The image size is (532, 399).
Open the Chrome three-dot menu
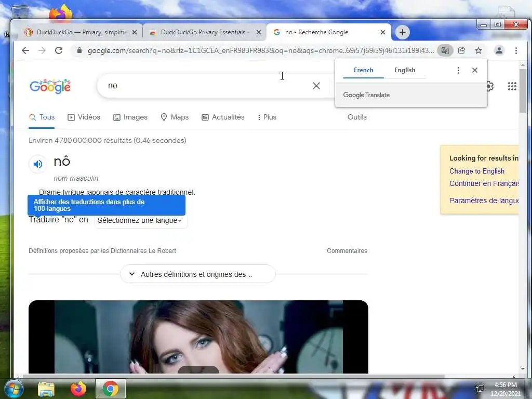coord(516,50)
